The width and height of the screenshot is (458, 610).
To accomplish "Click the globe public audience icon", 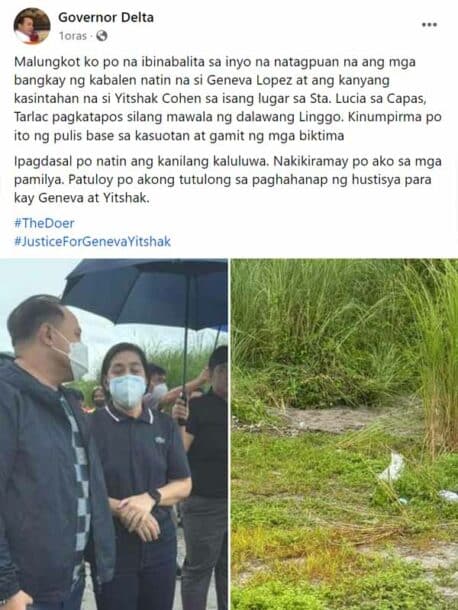I will (102, 36).
